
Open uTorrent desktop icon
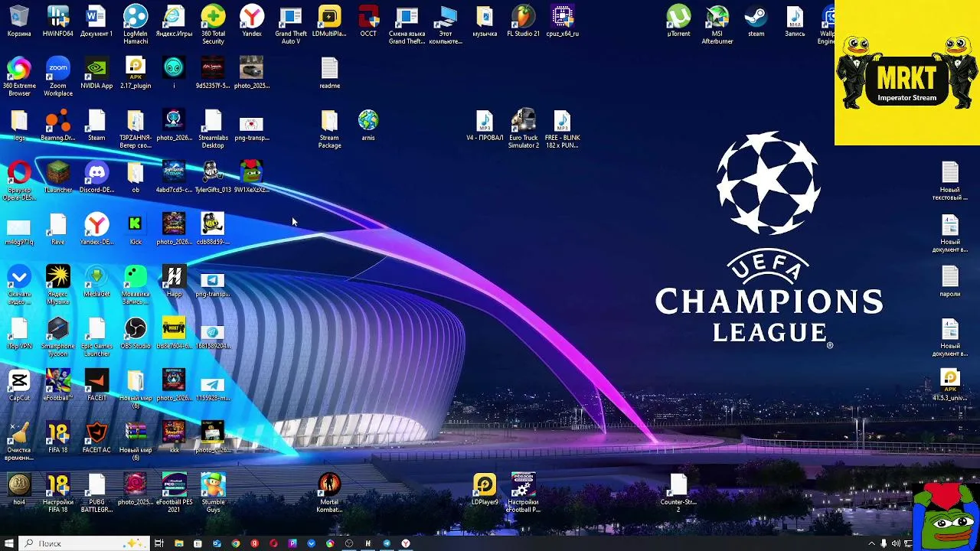pyautogui.click(x=678, y=21)
